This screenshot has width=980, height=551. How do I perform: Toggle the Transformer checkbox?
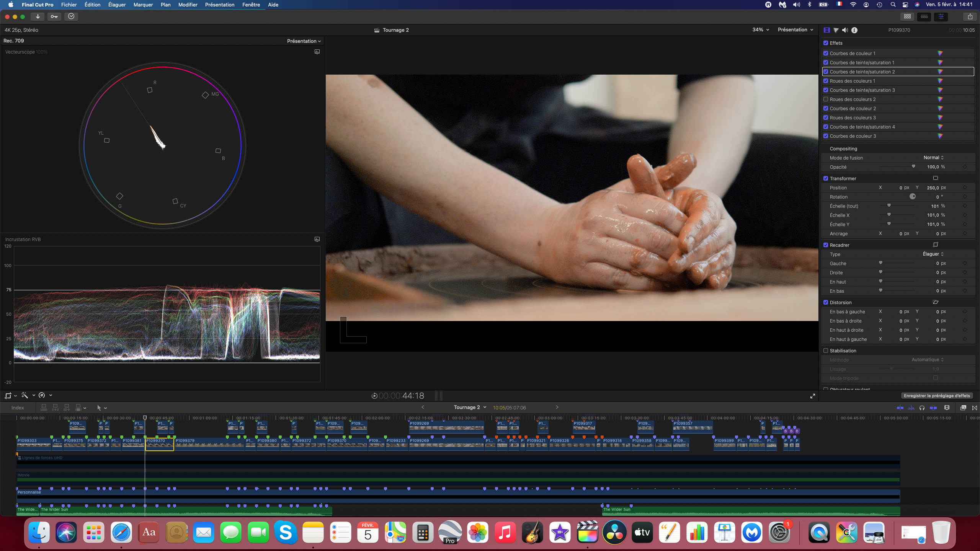[826, 178]
